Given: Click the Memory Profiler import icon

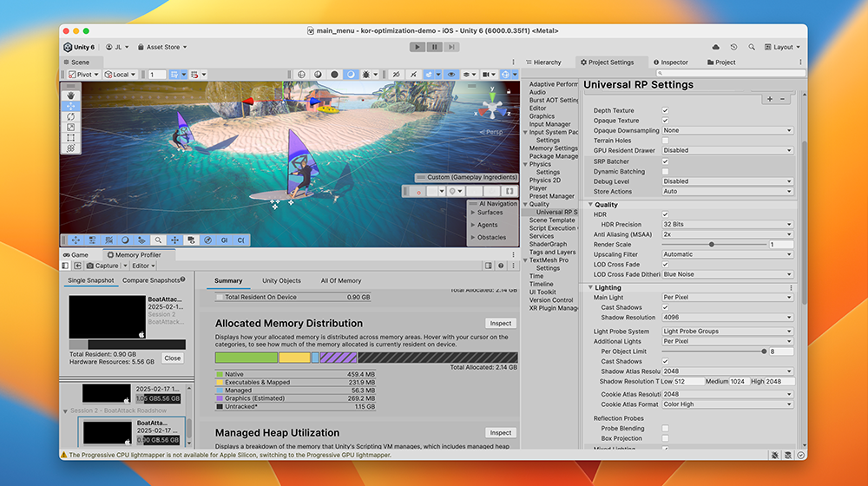Looking at the screenshot, I should pyautogui.click(x=77, y=266).
